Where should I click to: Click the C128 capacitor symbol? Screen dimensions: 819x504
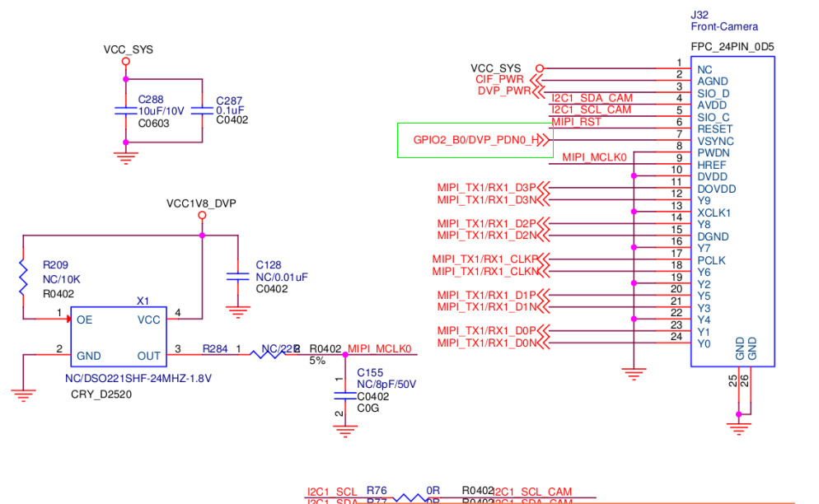pos(237,276)
